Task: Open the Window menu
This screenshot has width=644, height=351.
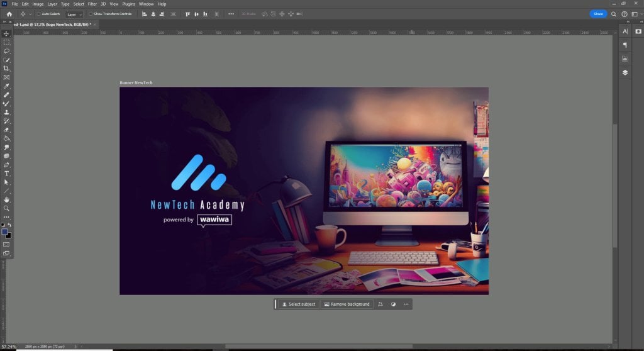Action: (x=146, y=4)
